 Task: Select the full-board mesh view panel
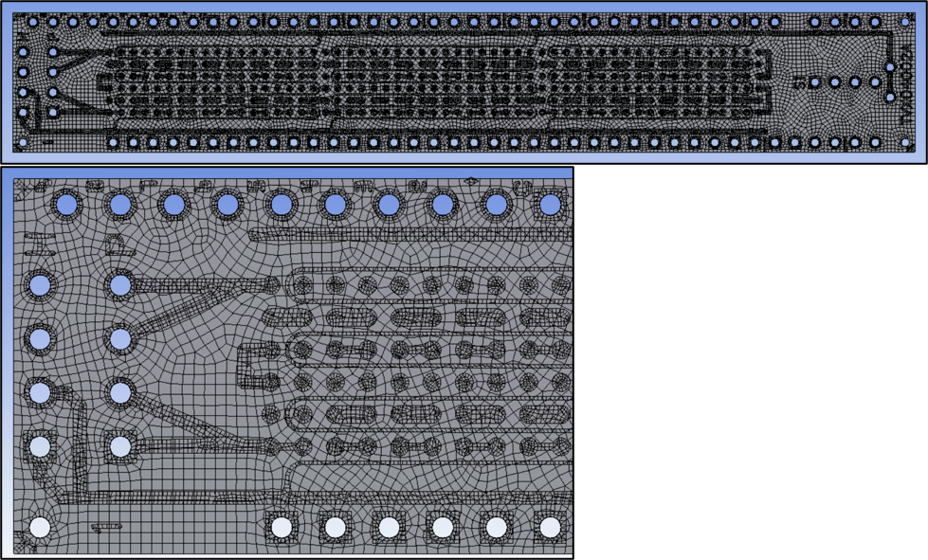pos(464,82)
